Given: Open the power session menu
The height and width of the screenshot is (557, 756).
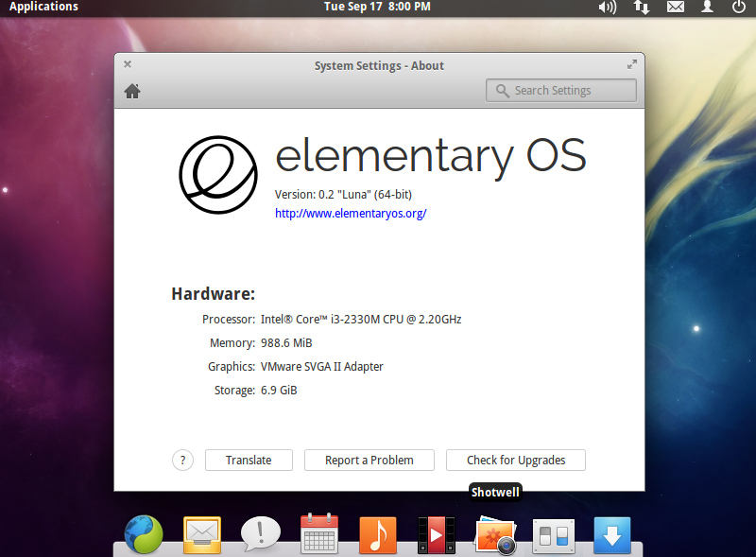Looking at the screenshot, I should point(739,7).
